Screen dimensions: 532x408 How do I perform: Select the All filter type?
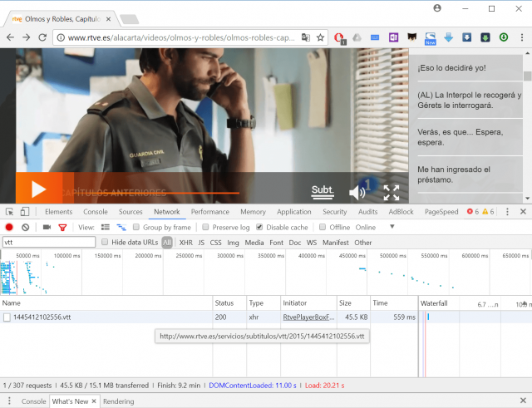pos(167,243)
